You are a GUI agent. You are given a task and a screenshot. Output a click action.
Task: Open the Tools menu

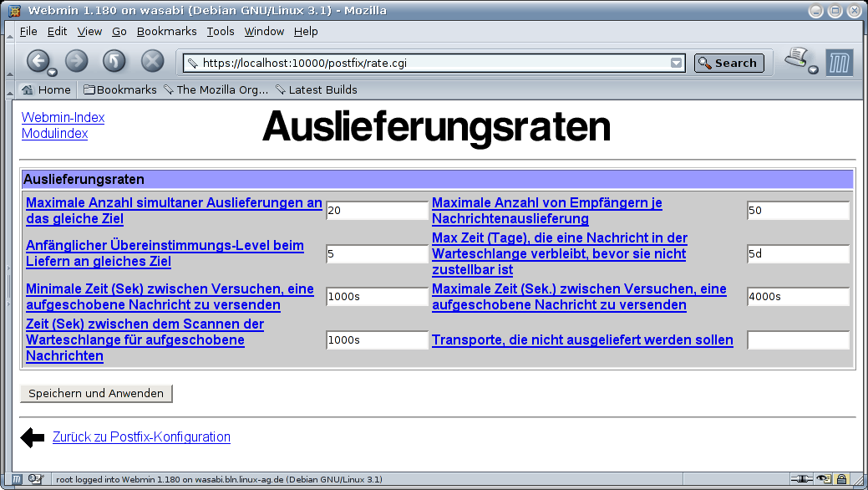point(221,32)
